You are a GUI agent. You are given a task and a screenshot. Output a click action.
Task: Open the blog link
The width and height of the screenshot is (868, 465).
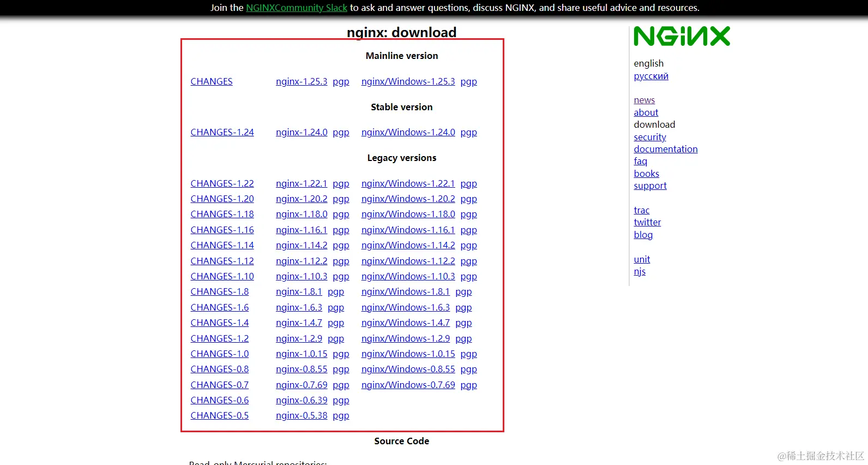click(643, 235)
